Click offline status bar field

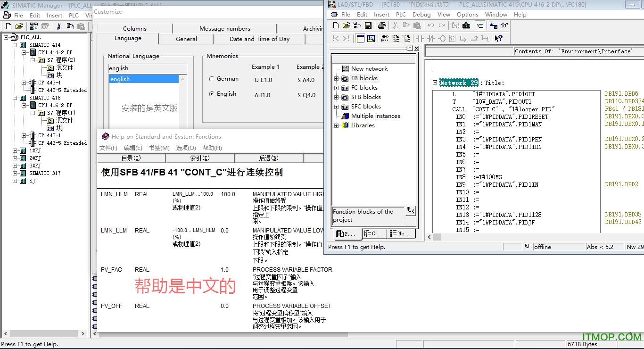[x=558, y=247]
